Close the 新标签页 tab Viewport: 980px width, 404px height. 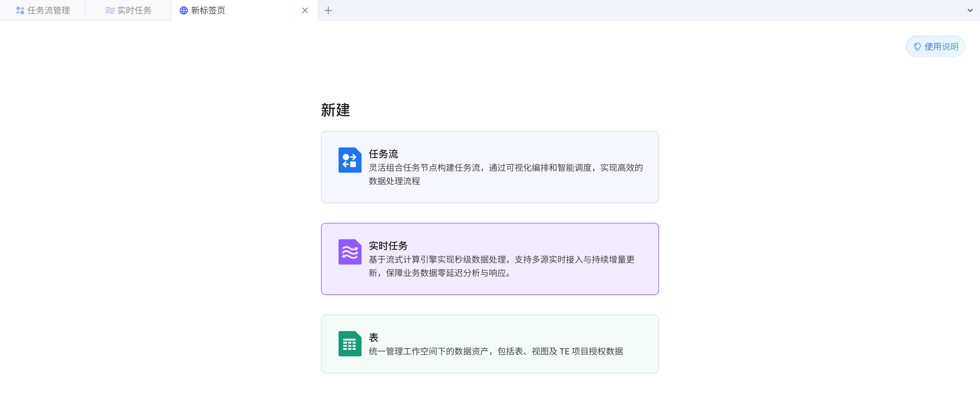(x=305, y=10)
